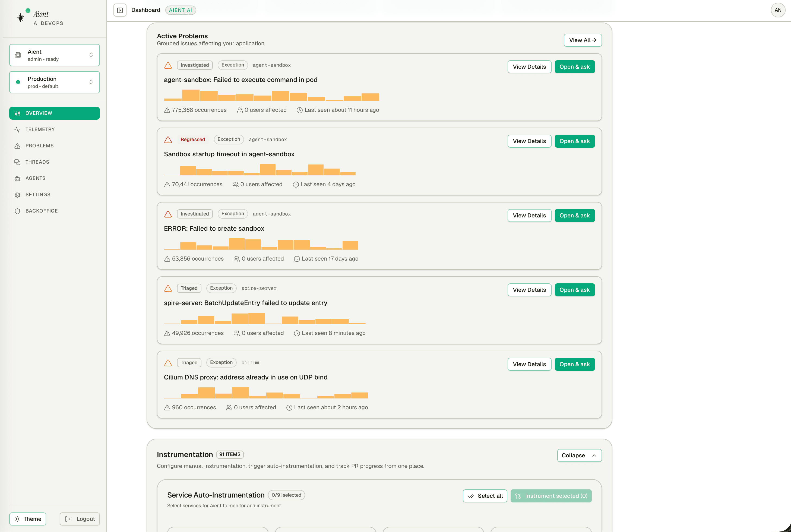Select all services for instrumentation
The height and width of the screenshot is (532, 791).
coord(485,496)
